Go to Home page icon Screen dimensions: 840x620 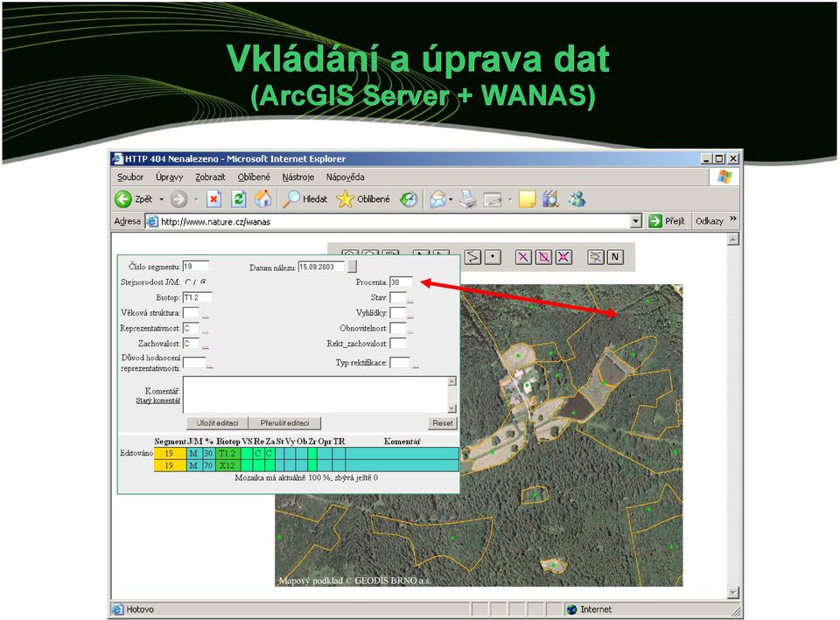(263, 199)
